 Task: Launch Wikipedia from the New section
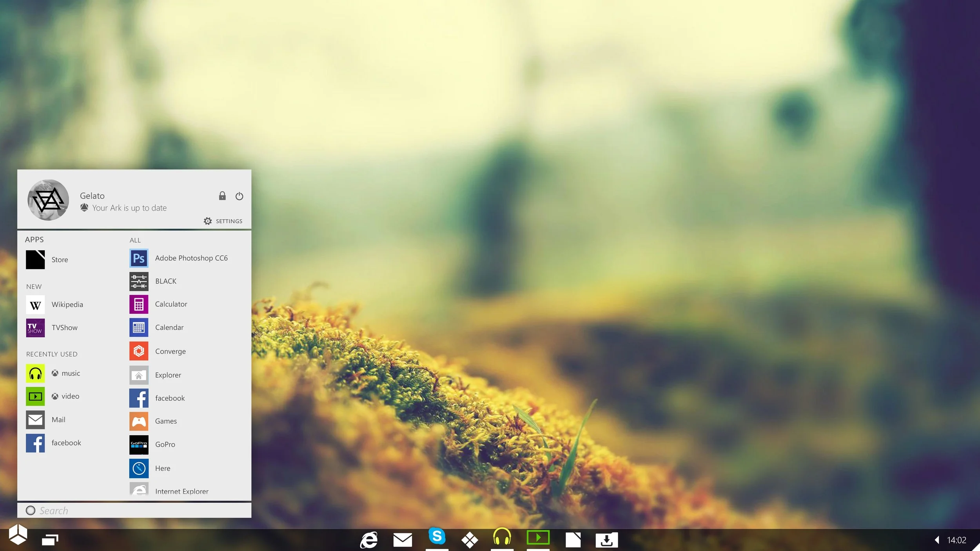[x=35, y=305]
